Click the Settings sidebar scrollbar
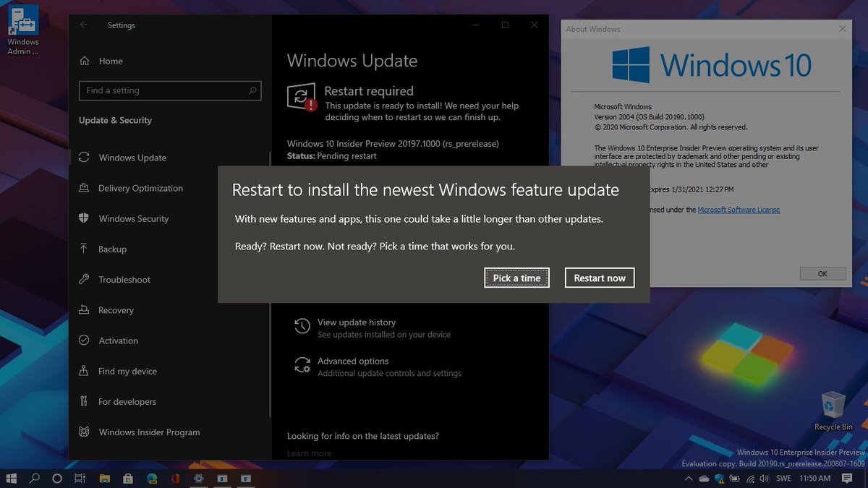The image size is (868, 488). [270, 284]
